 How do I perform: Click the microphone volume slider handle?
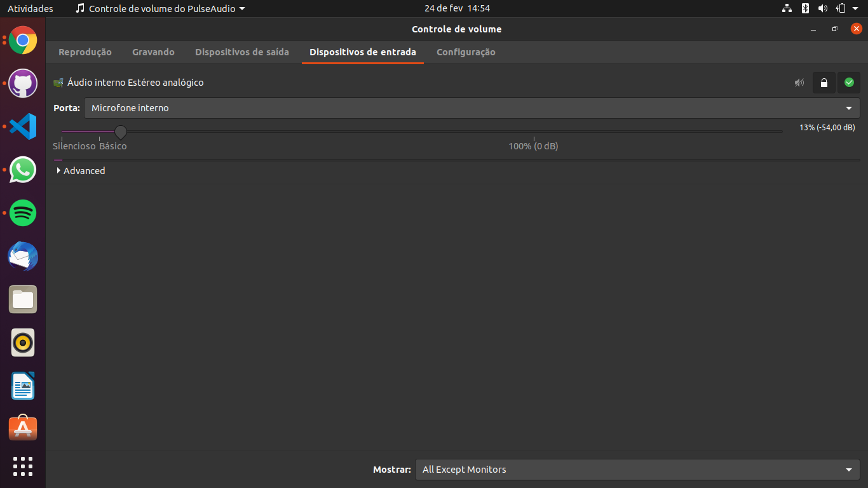(x=121, y=132)
